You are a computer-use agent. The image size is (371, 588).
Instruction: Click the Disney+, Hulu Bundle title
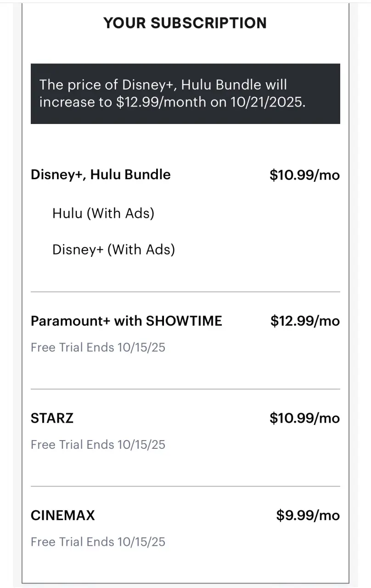[x=101, y=175]
